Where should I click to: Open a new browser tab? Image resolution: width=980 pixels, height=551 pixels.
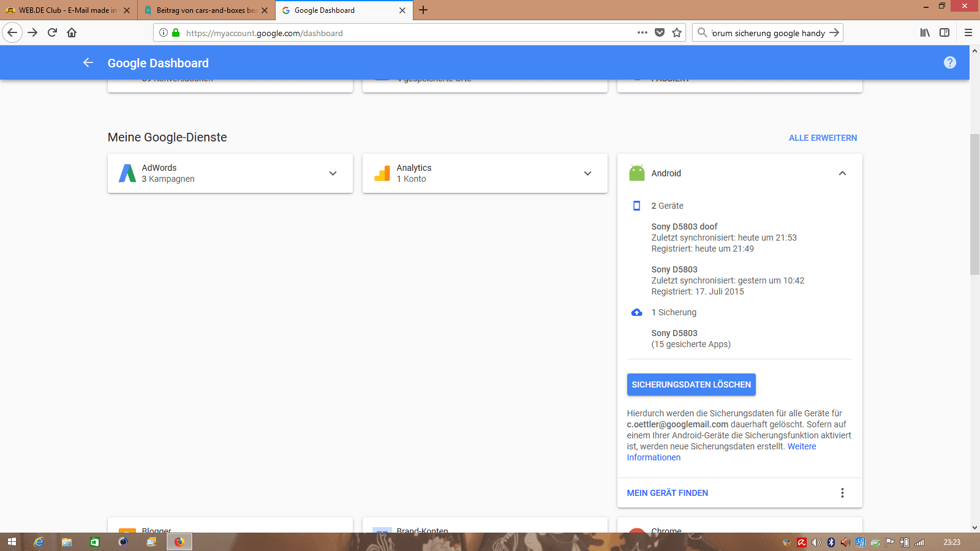pos(423,10)
